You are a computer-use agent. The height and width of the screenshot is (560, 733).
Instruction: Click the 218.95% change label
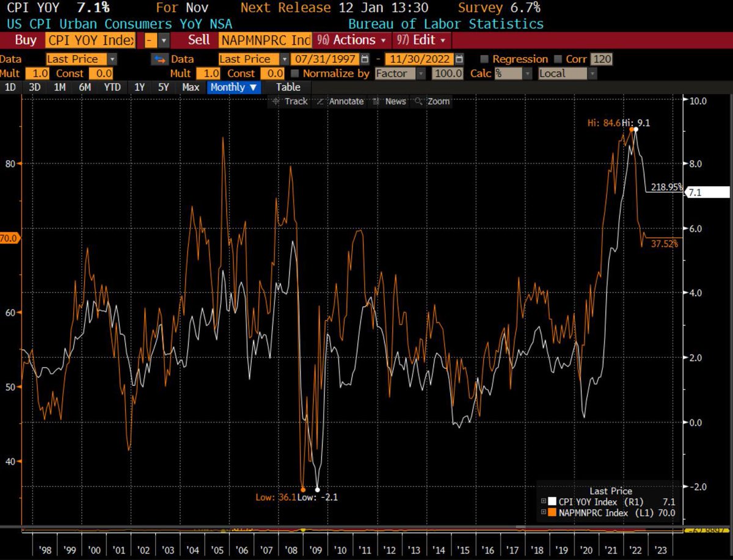point(666,187)
